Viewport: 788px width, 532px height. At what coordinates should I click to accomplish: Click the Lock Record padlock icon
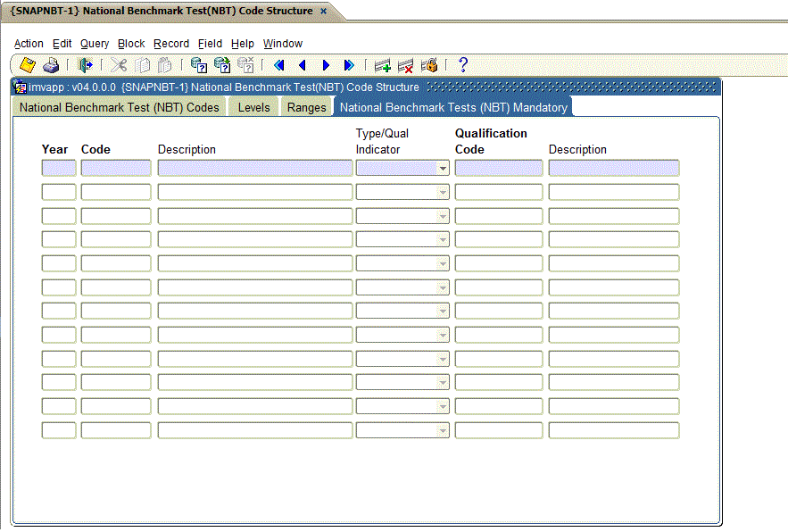coord(429,65)
